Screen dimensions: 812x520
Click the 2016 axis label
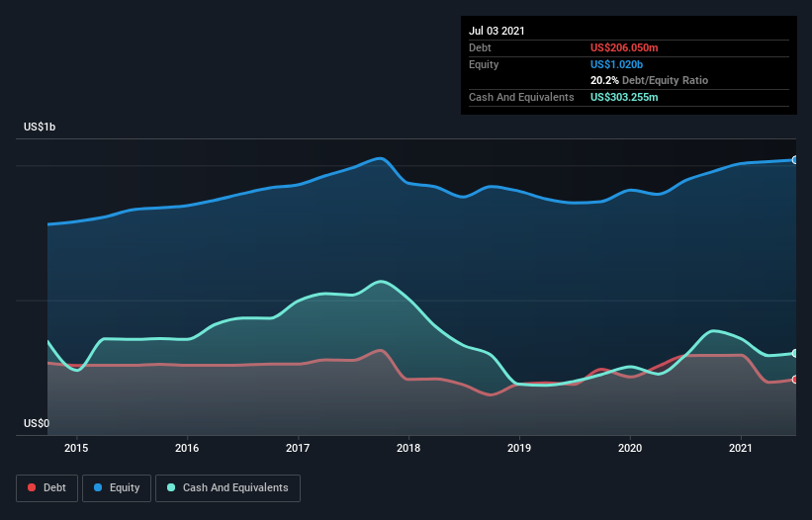pos(187,448)
